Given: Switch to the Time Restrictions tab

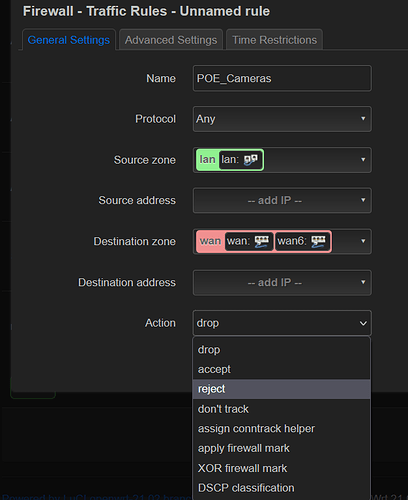Looking at the screenshot, I should click(x=274, y=40).
